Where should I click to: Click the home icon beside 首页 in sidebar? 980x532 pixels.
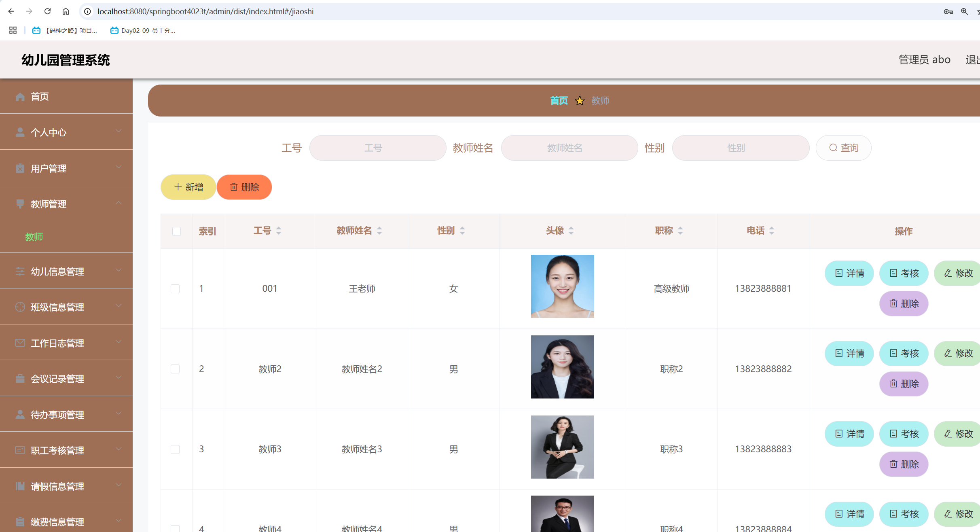20,97
